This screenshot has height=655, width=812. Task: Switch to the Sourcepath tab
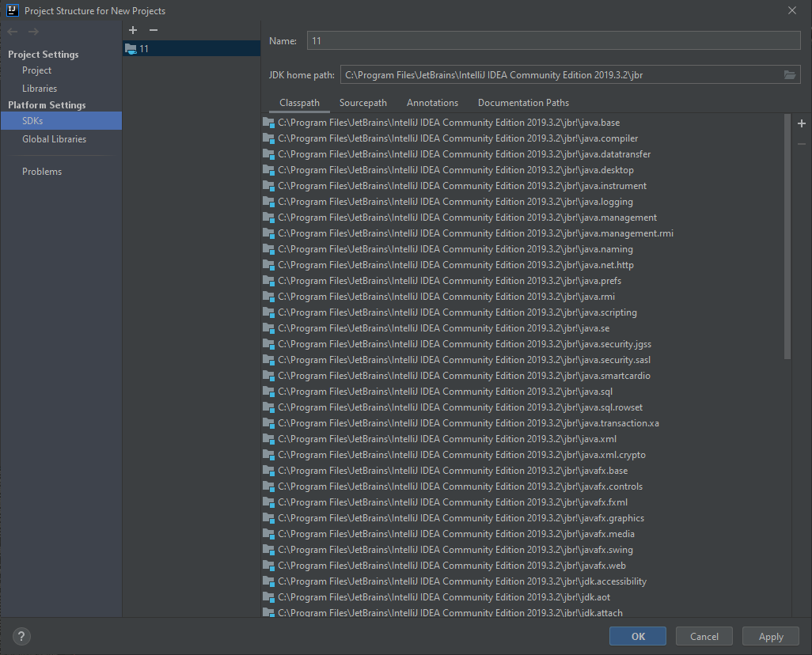(x=363, y=103)
